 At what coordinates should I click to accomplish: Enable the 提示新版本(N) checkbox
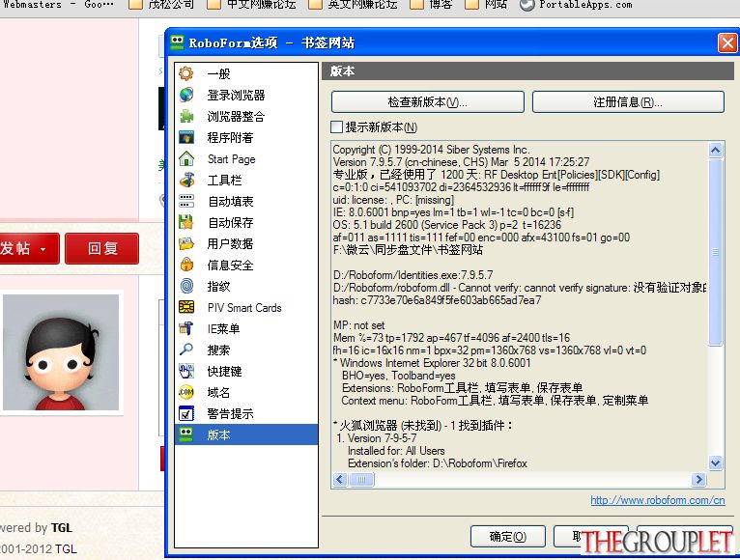coord(336,126)
